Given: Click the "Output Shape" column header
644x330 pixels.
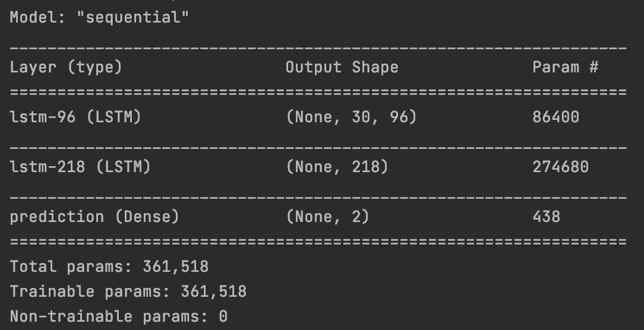Looking at the screenshot, I should click(342, 68).
